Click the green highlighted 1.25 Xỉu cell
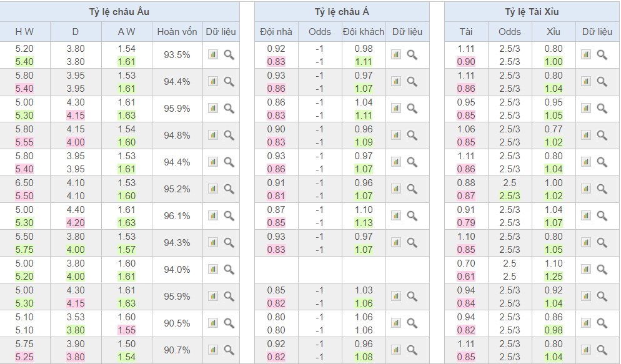Screen dimensions: 621x364 click(x=553, y=276)
